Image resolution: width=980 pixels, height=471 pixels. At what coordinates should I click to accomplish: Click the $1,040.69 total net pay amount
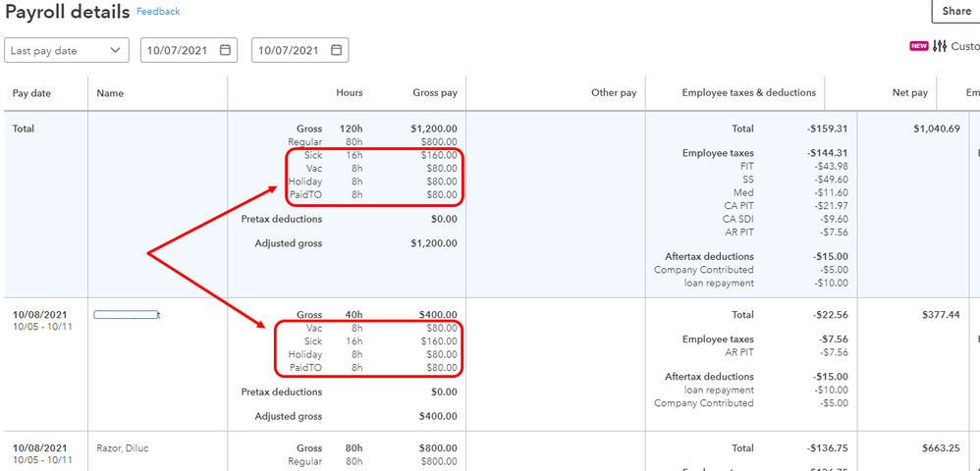[936, 129]
